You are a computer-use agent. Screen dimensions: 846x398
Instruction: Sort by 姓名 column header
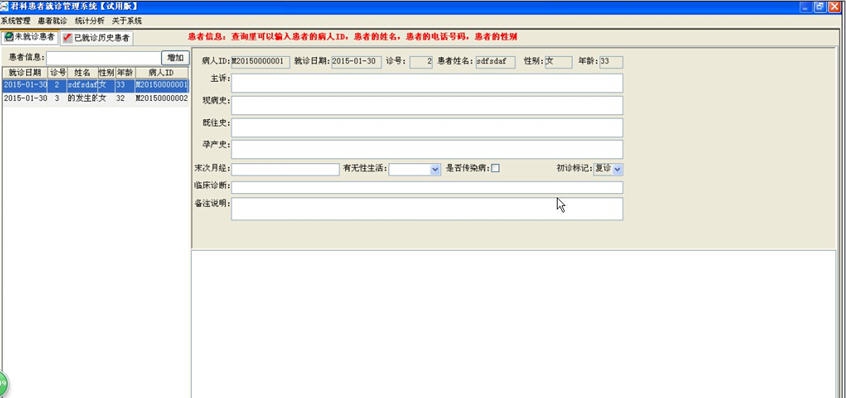(x=83, y=72)
